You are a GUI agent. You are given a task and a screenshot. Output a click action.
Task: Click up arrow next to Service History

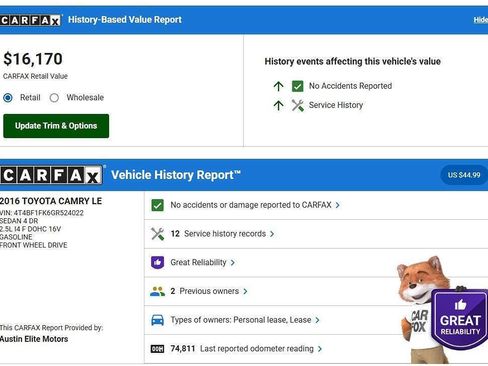pos(278,105)
